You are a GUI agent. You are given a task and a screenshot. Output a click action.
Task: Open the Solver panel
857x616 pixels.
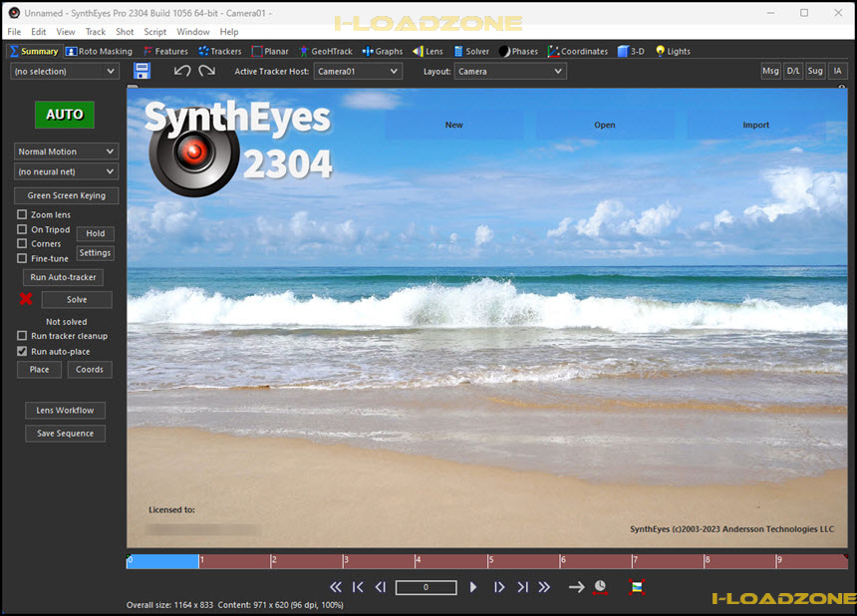tap(471, 51)
